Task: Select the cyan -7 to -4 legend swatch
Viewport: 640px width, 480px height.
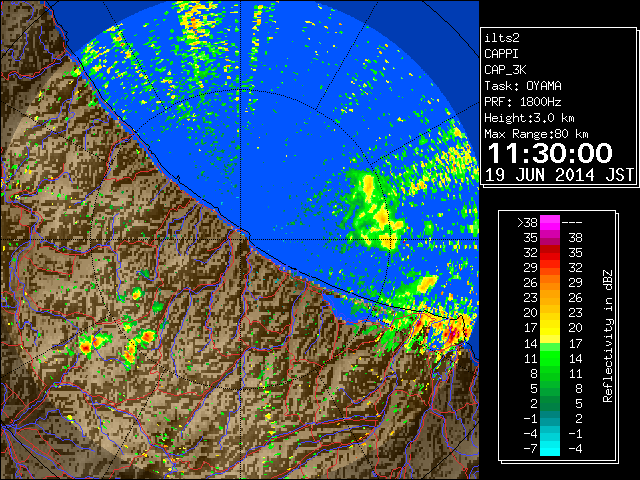Action: (550, 449)
